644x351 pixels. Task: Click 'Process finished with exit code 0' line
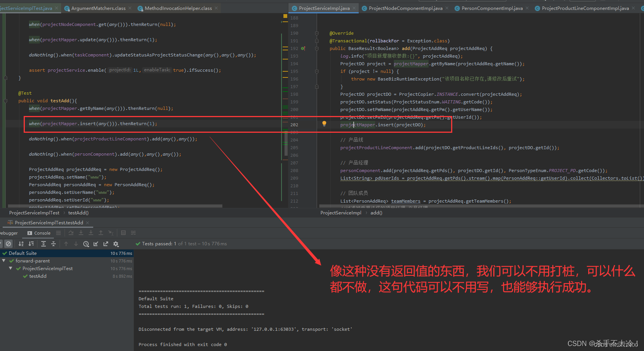(x=183, y=345)
